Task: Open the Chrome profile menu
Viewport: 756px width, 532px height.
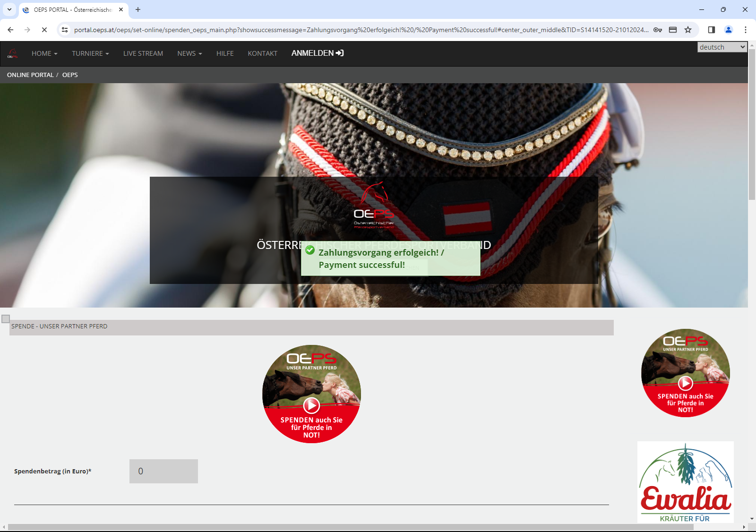Action: [x=729, y=30]
